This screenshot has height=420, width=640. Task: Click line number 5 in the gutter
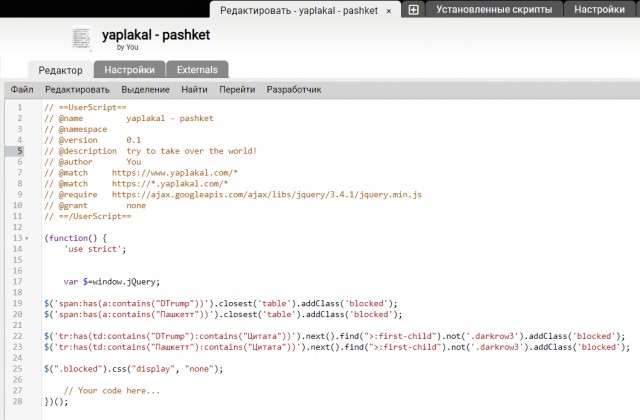point(20,151)
